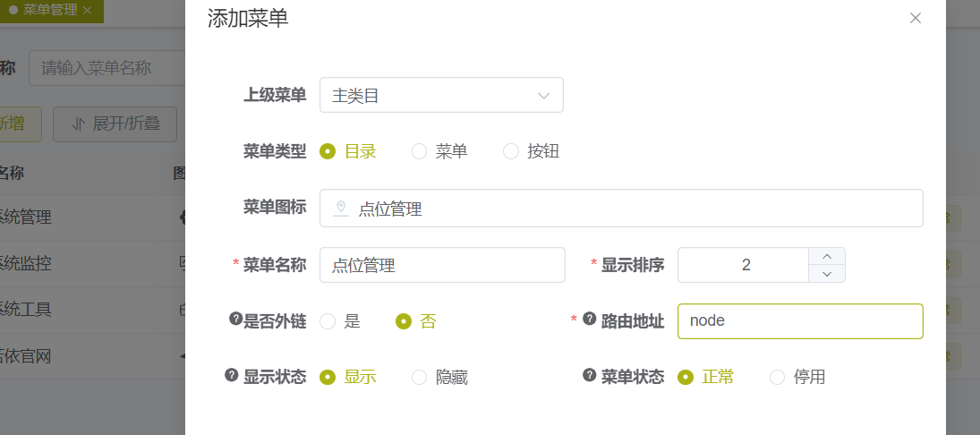Decrease 显示排序 with the down arrow
Image resolution: width=980 pixels, height=435 pixels.
point(827,274)
